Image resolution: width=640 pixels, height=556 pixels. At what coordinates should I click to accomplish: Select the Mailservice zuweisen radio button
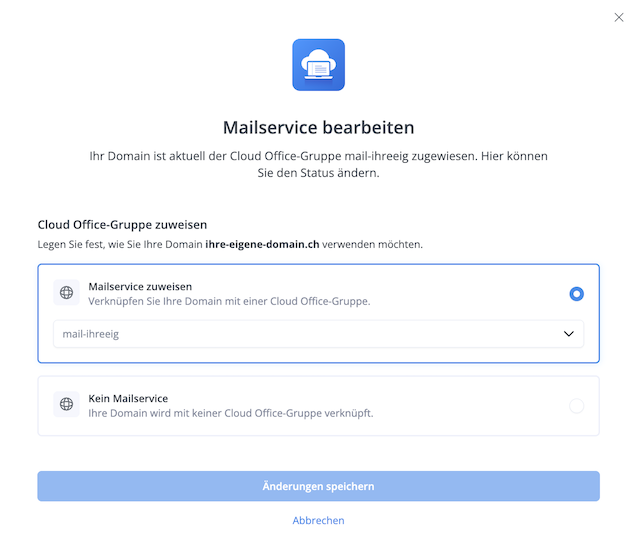click(576, 294)
